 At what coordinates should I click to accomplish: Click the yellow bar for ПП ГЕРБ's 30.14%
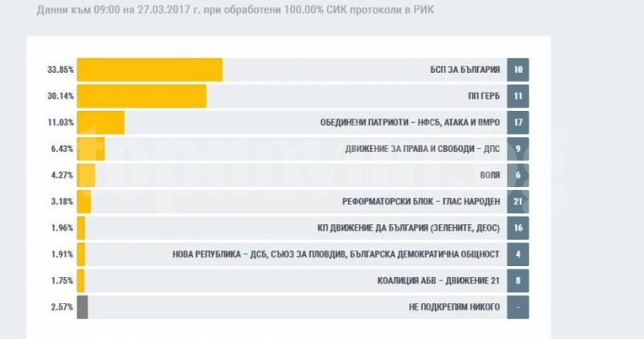click(x=141, y=96)
